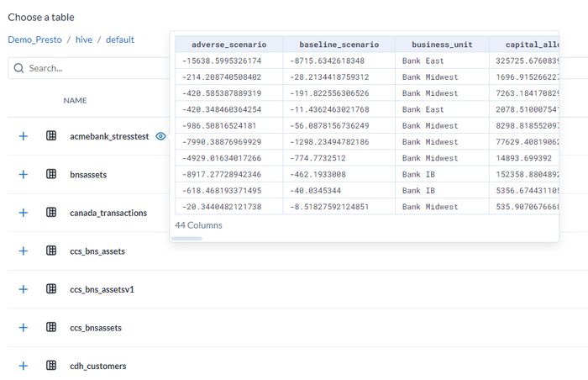Open the Demo_Presto breadcrumb link
The image size is (588, 380).
[35, 40]
